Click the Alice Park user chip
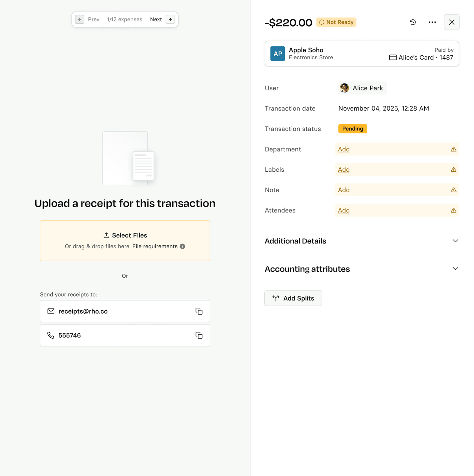Image resolution: width=474 pixels, height=476 pixels. pos(362,88)
